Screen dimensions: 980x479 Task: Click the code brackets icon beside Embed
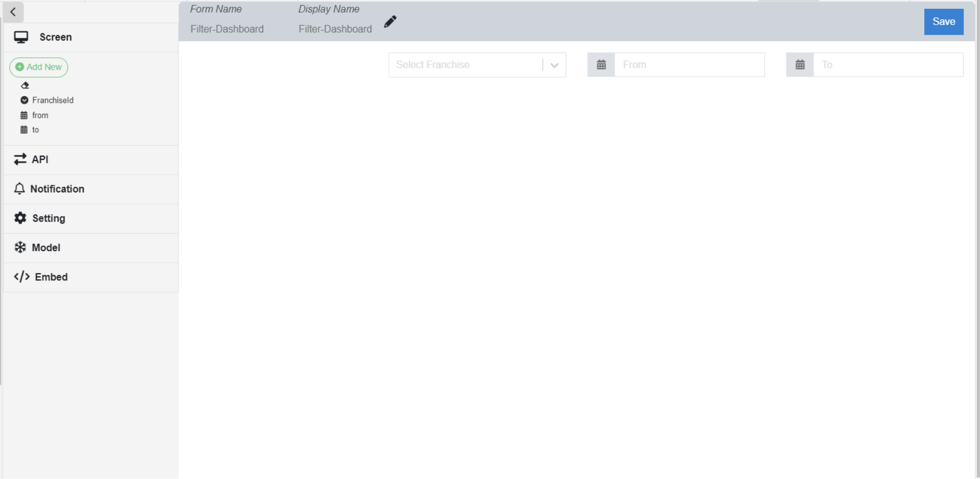22,277
